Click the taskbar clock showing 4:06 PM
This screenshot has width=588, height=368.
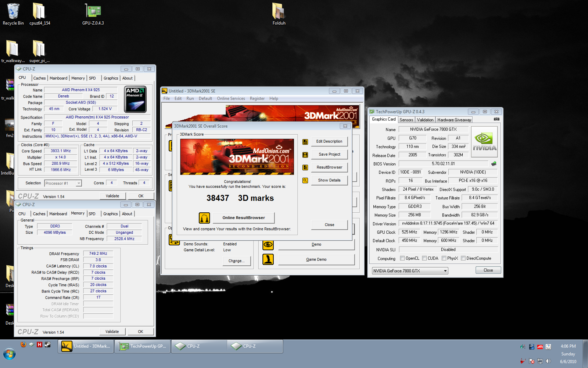tap(568, 346)
